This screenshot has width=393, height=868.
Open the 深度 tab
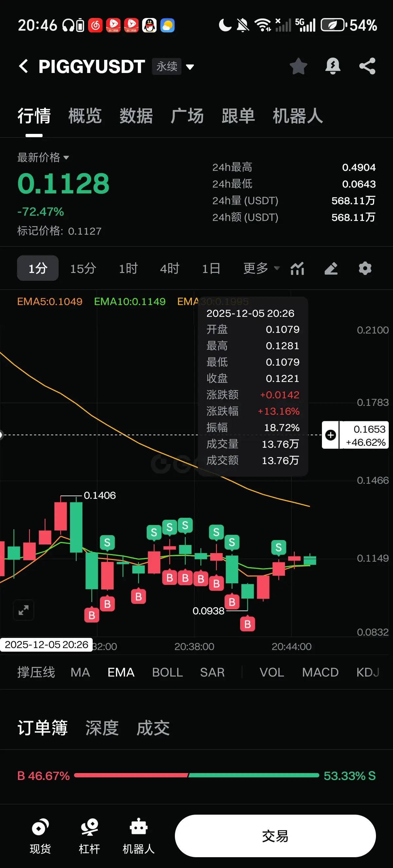click(102, 728)
